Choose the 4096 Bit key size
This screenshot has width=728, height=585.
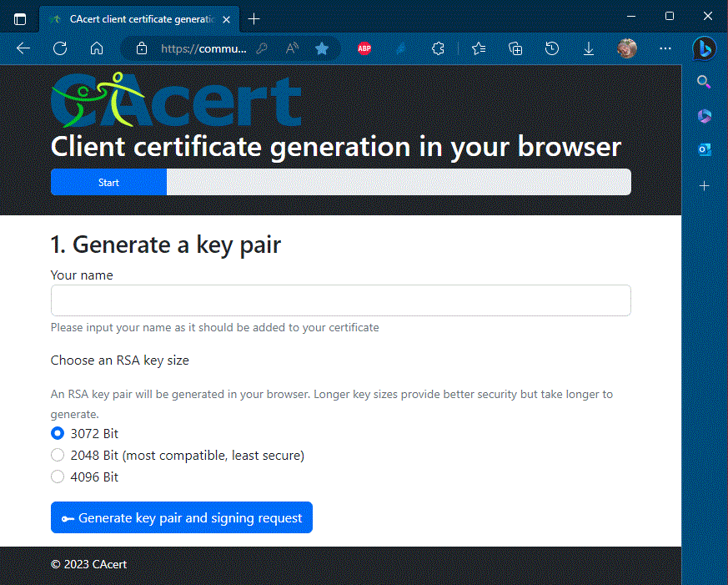tap(58, 477)
